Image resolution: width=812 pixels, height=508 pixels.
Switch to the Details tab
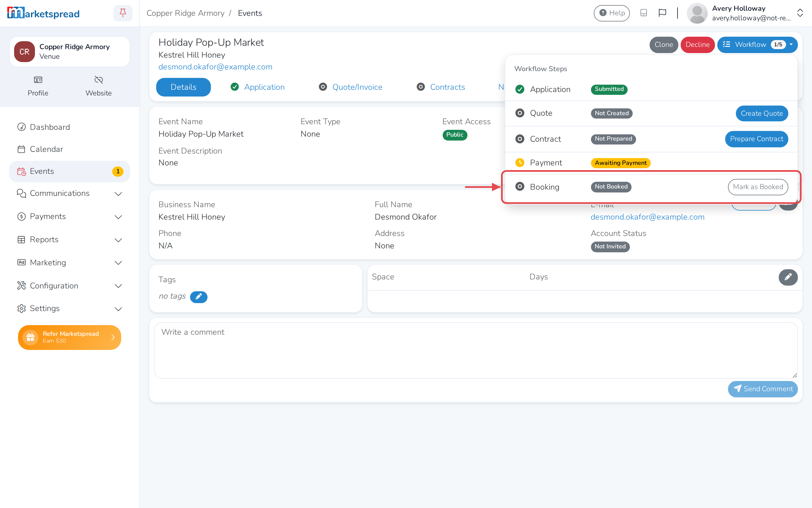click(184, 87)
